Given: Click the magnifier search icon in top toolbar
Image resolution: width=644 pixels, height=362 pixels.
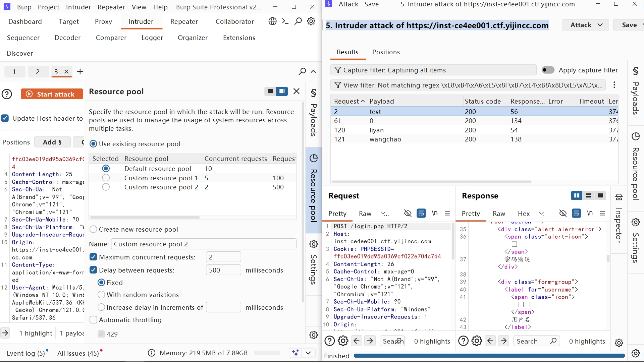Looking at the screenshot, I should pyautogui.click(x=298, y=21).
